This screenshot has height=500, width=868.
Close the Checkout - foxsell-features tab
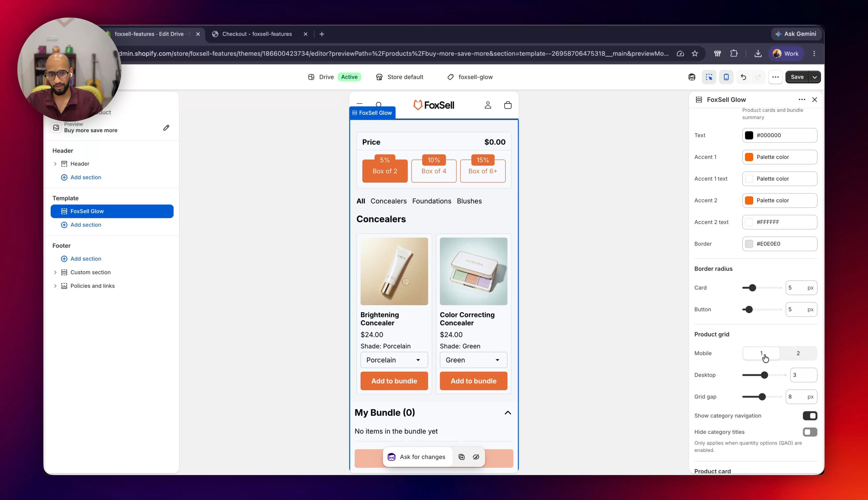pyautogui.click(x=305, y=34)
